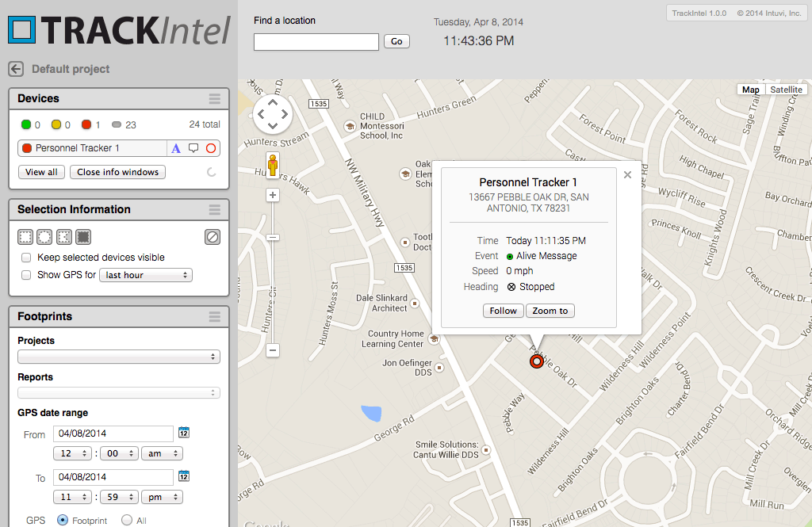This screenshot has height=527, width=812.
Task: Open the From date calendar picker
Action: [x=184, y=432]
